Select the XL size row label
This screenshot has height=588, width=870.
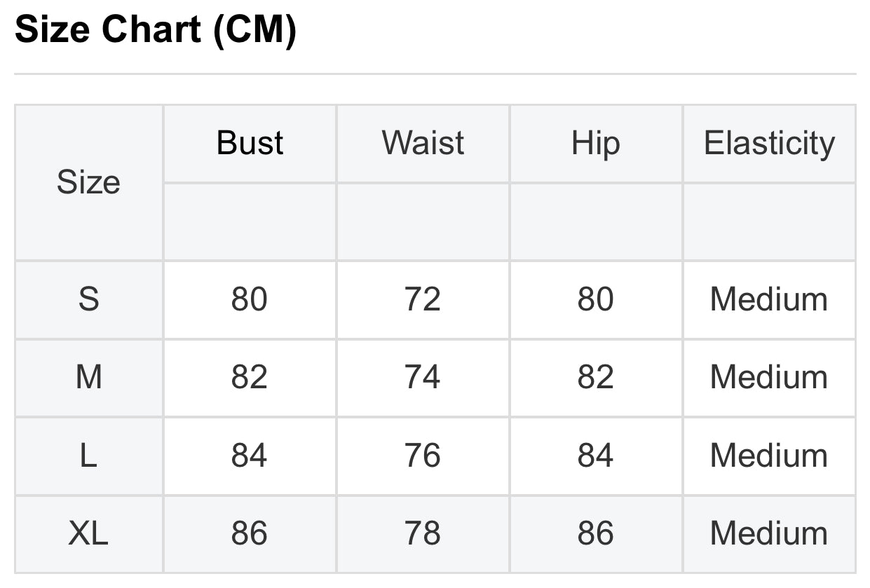88,534
